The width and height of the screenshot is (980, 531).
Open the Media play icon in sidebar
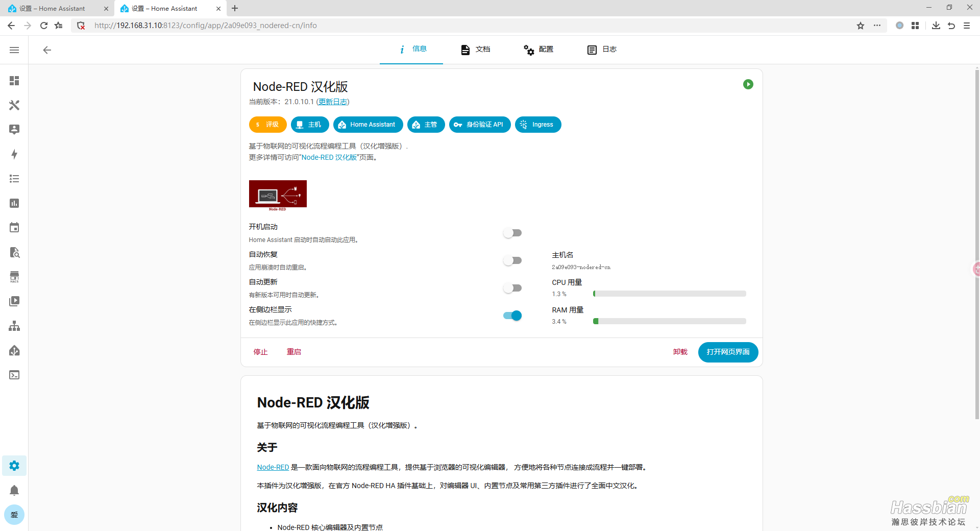point(14,301)
